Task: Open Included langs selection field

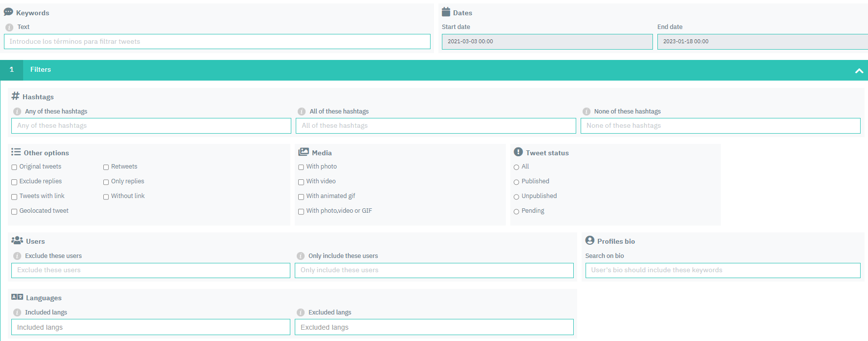Action: (x=151, y=327)
